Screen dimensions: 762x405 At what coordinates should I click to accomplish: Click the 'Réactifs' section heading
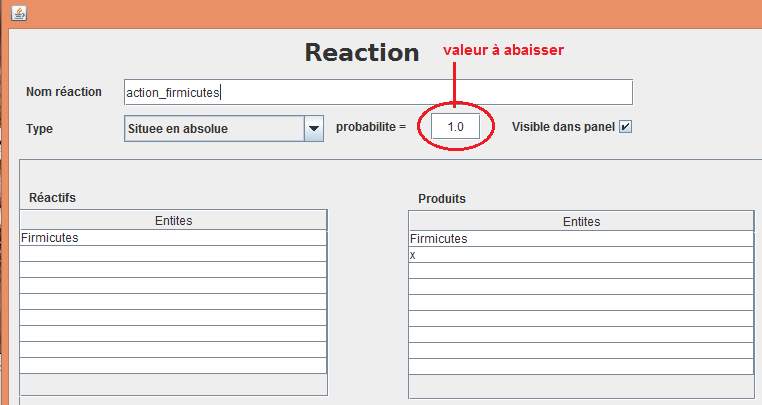53,198
